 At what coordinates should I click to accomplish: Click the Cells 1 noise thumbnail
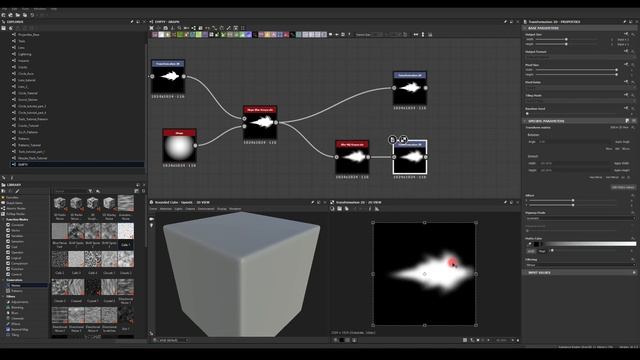[126, 231]
